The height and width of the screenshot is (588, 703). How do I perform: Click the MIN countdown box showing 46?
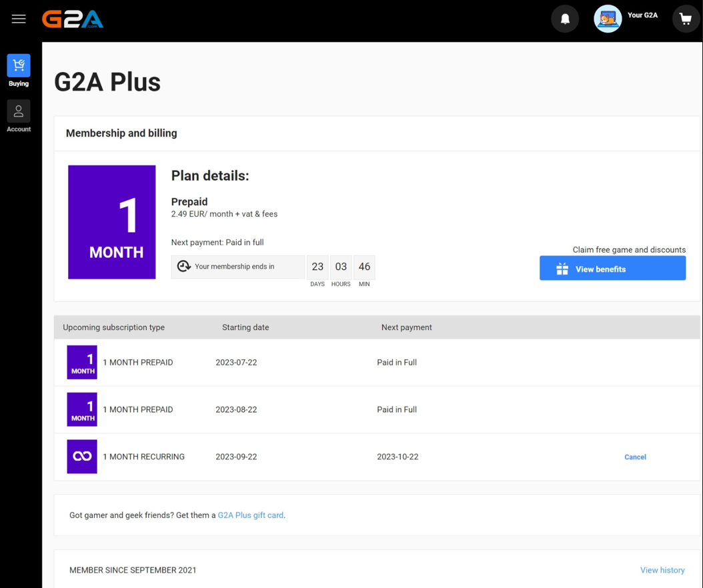pos(364,265)
